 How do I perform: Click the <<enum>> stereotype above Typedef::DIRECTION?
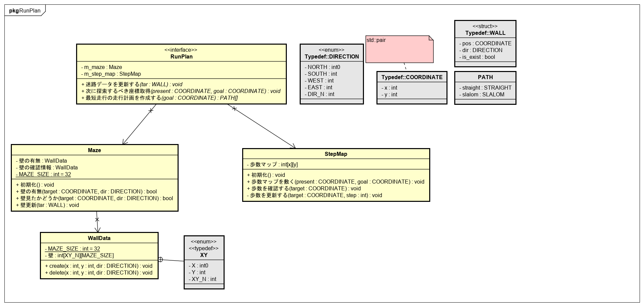(x=331, y=50)
